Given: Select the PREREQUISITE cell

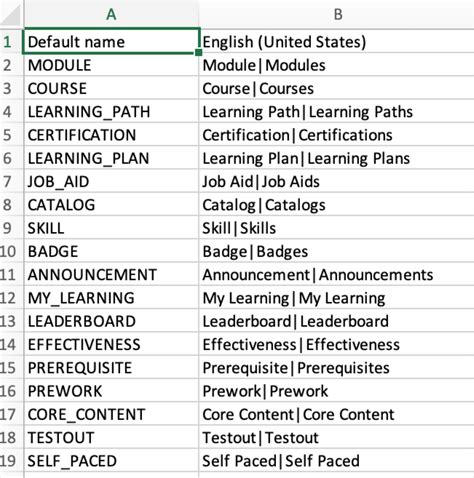Looking at the screenshot, I should [111, 367].
